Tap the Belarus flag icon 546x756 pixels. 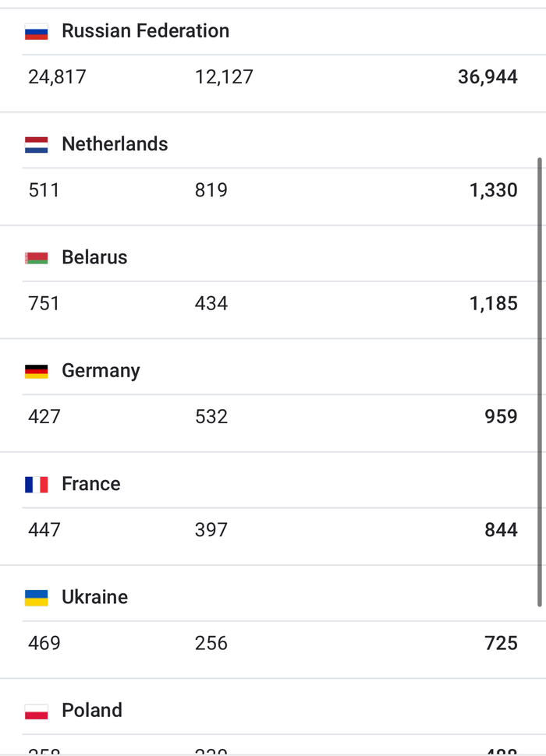tap(36, 258)
